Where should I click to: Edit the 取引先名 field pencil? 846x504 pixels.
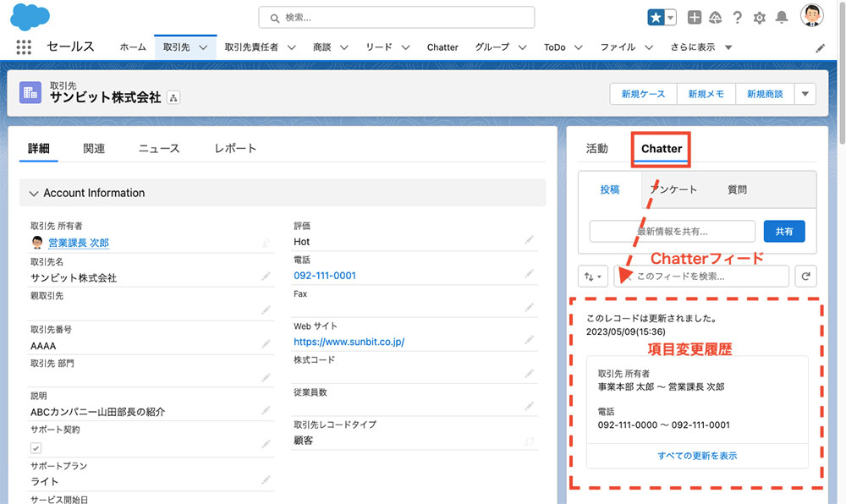pos(266,277)
